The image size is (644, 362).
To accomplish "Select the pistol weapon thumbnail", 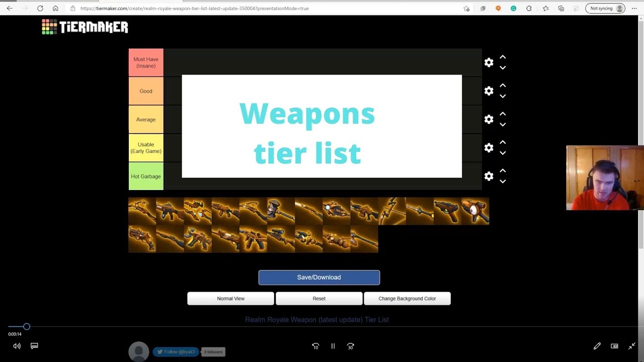I will pos(447,211).
